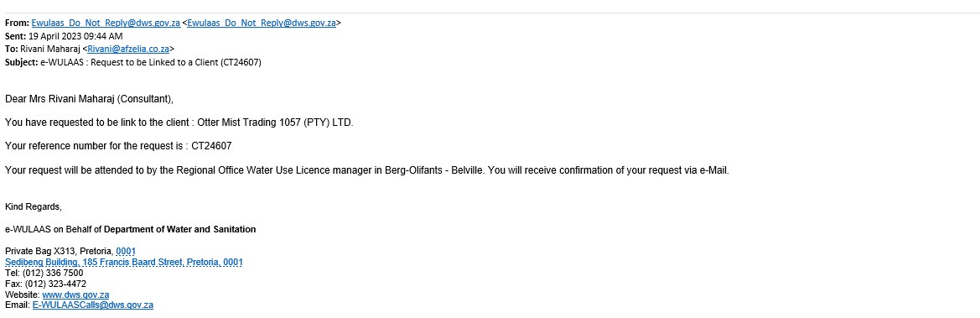Visit the www.dws.gov.za website link
The image size is (980, 318).
click(x=75, y=295)
